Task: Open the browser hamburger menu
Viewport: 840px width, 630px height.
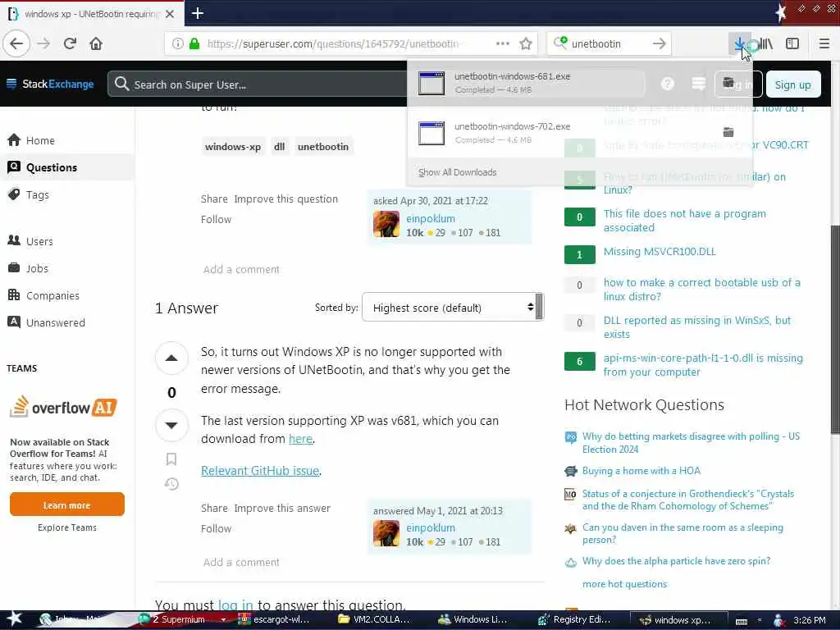Action: click(x=824, y=43)
